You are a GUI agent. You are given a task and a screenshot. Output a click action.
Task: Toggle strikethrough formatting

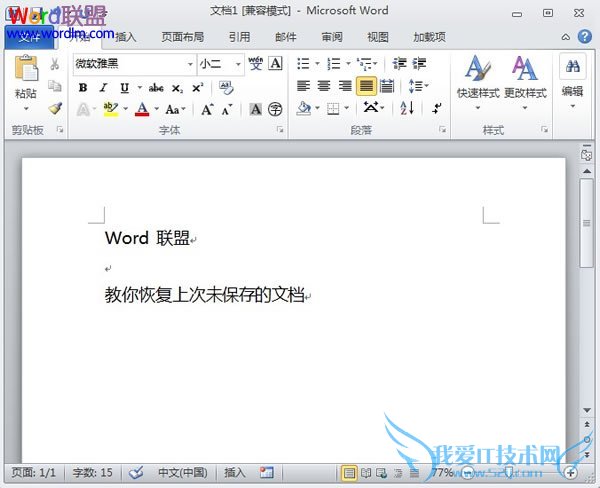tap(156, 88)
